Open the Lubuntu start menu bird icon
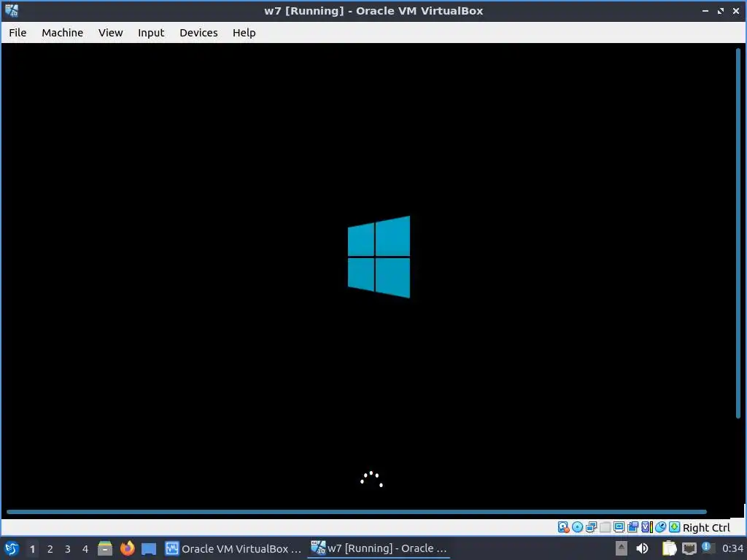 point(12,548)
